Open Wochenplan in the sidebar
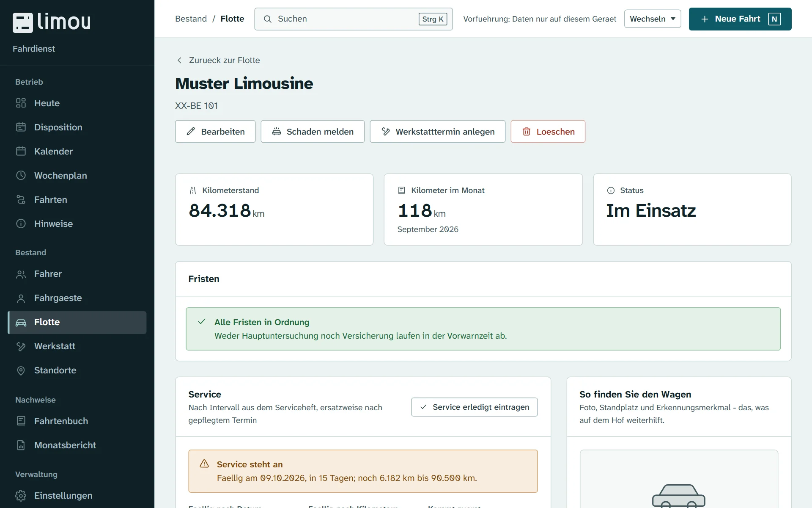This screenshot has height=508, width=812. point(77,175)
